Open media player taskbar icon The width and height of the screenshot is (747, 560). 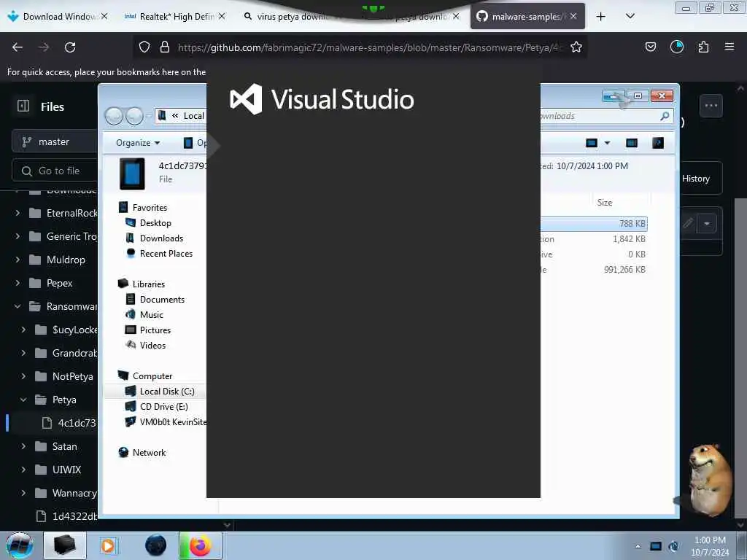coord(108,545)
